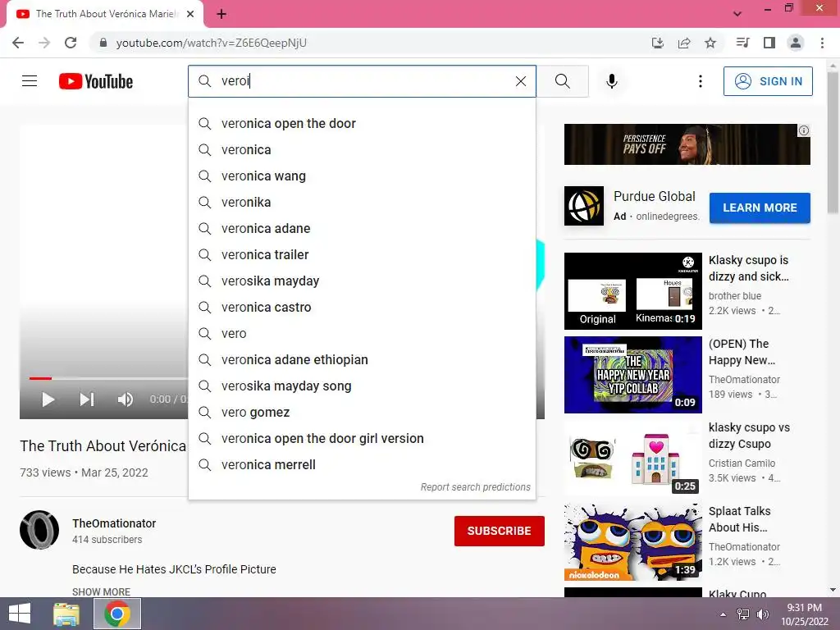The height and width of the screenshot is (630, 840).
Task: Bookmark this tab with the star
Action: pos(710,43)
